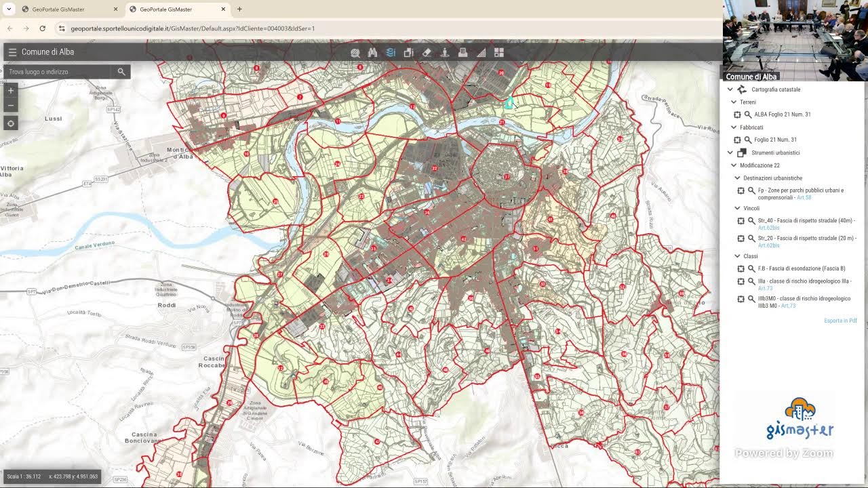Viewport: 868px width, 488px height.
Task: Open Art.62bis link under Str_20
Action: point(769,245)
